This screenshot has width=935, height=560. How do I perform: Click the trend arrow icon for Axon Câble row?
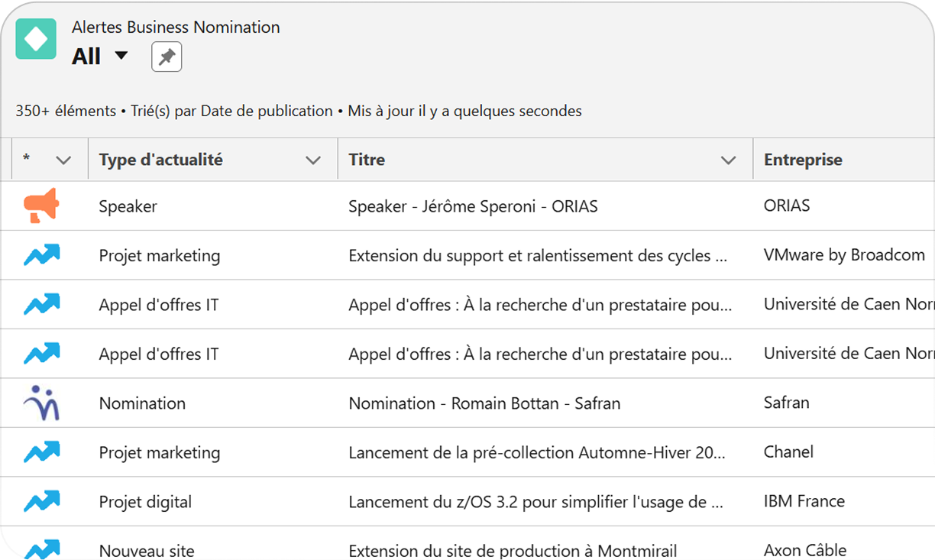(41, 549)
